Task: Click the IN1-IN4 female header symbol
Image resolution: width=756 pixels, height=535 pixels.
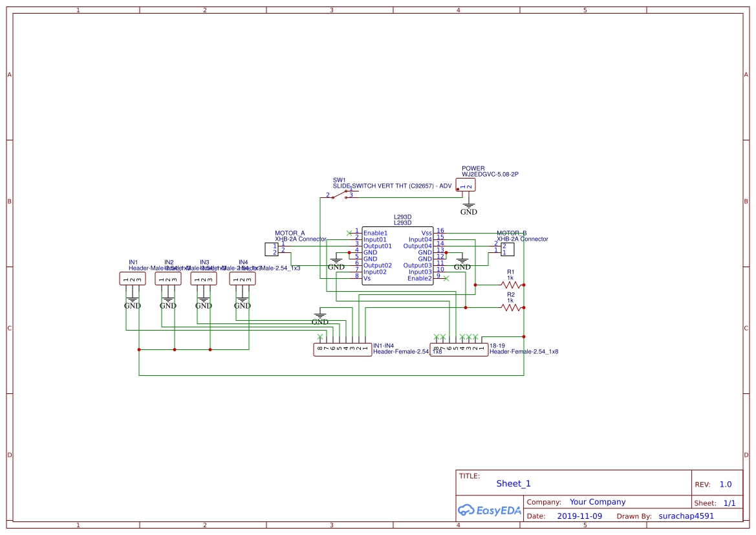Action: 343,349
